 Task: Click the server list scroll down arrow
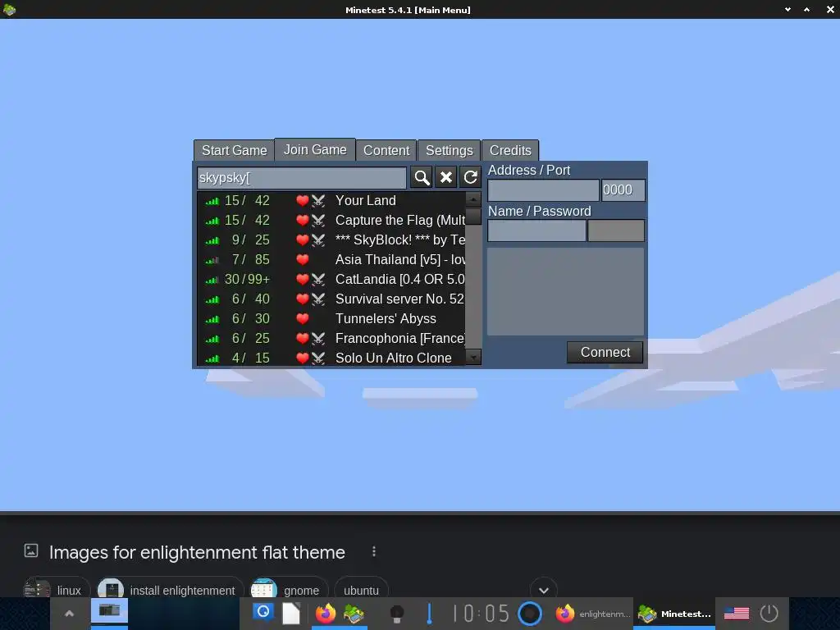click(x=473, y=358)
